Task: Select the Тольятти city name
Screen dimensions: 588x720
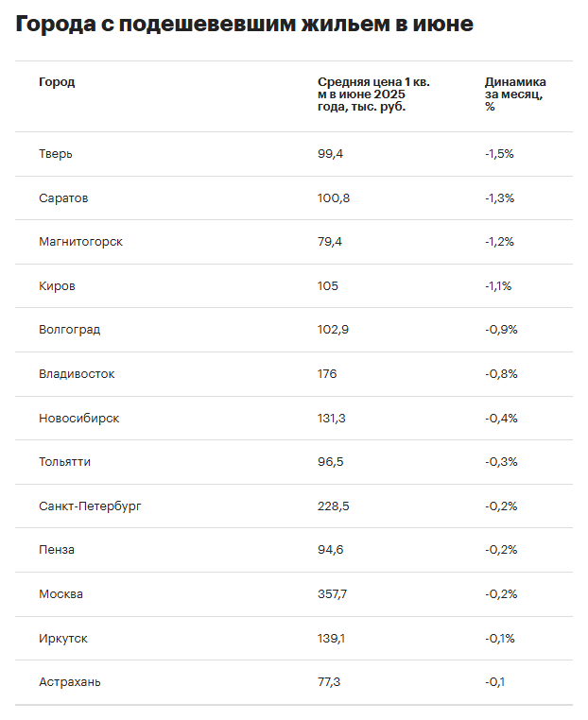Action: click(x=65, y=462)
